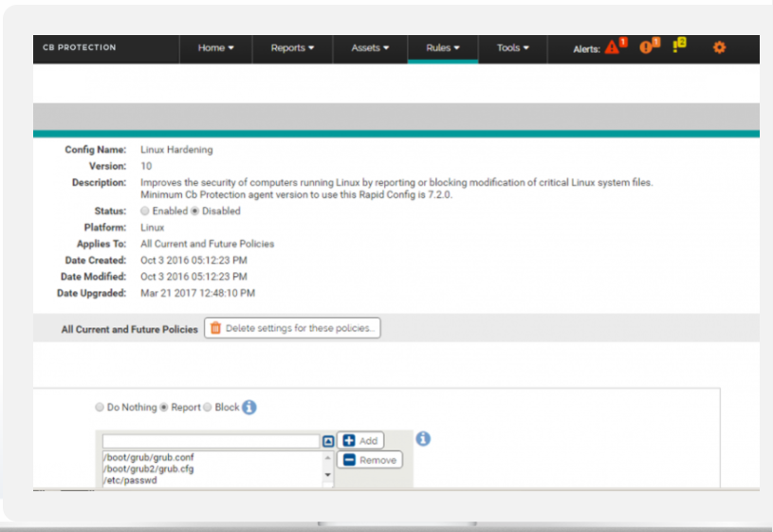Open the Tools dropdown menu
The height and width of the screenshot is (532, 773).
point(513,47)
